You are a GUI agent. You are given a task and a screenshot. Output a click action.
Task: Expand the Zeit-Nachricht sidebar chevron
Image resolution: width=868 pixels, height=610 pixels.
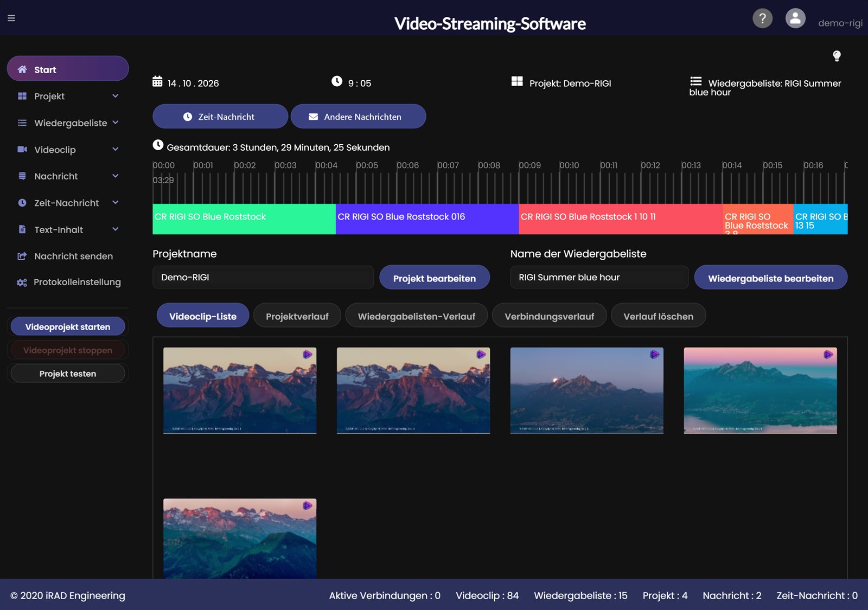click(116, 202)
